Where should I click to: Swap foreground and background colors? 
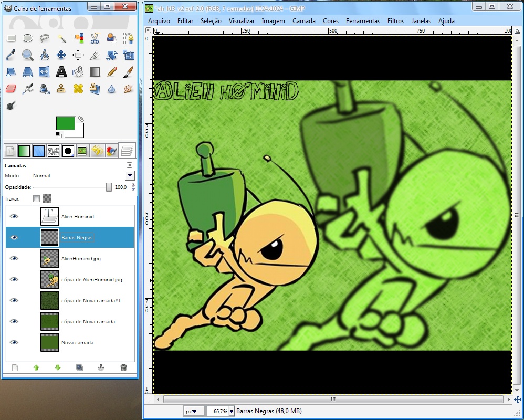pos(80,119)
